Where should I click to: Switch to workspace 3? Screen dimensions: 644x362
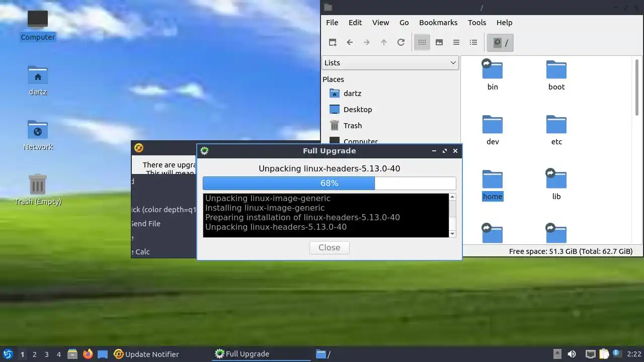tap(46, 354)
